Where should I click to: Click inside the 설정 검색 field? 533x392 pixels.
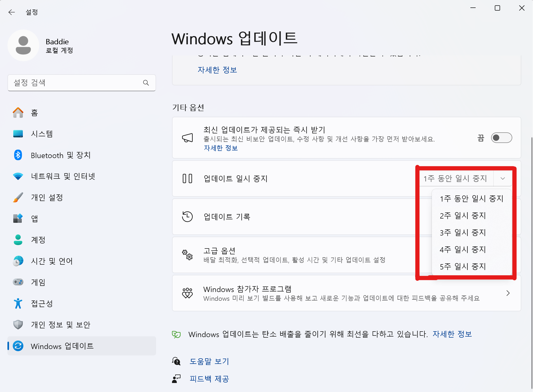coord(76,83)
